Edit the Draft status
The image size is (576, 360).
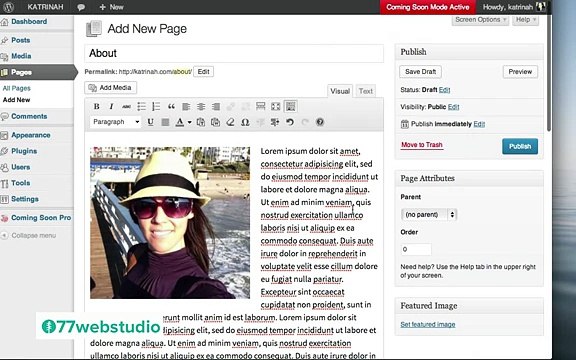(444, 90)
